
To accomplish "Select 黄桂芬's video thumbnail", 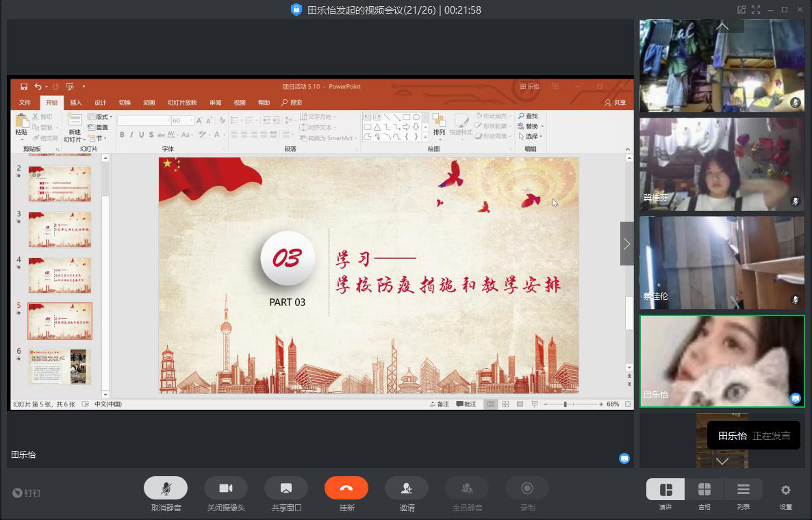I will pyautogui.click(x=722, y=164).
